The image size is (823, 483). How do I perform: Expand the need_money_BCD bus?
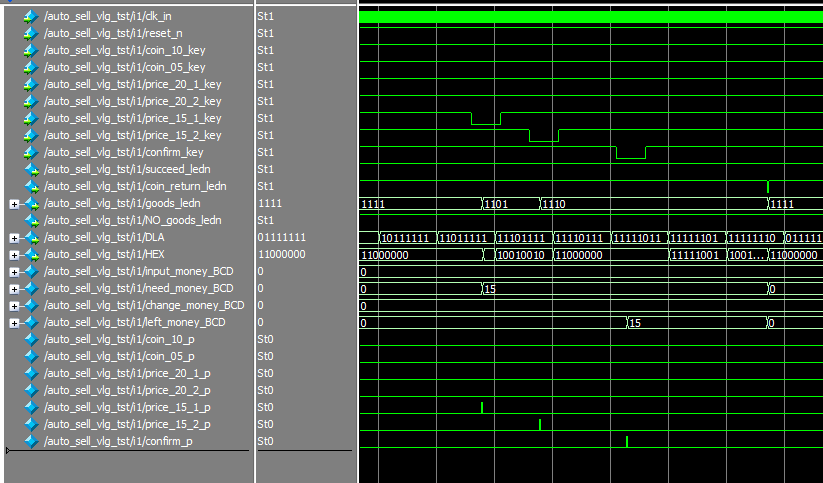point(14,288)
